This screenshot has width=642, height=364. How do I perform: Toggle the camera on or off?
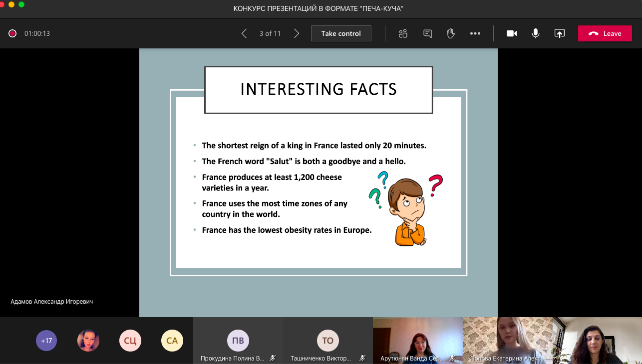(x=512, y=33)
